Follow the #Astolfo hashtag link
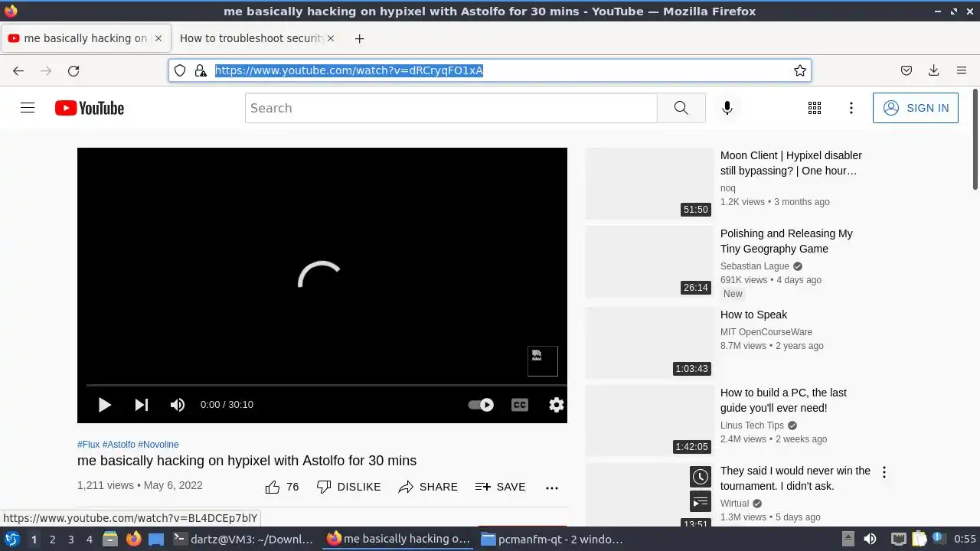 click(x=119, y=445)
